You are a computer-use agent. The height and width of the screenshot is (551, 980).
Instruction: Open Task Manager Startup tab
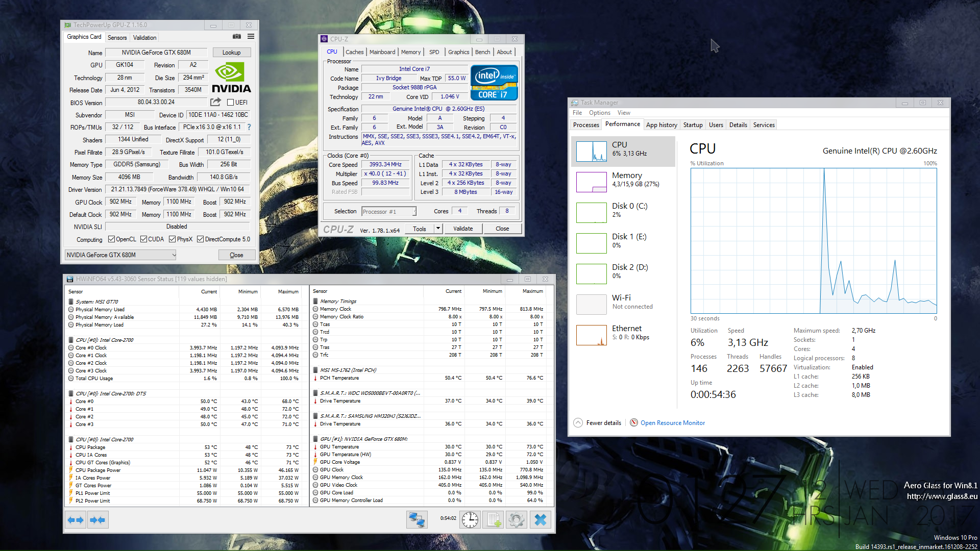pos(693,125)
